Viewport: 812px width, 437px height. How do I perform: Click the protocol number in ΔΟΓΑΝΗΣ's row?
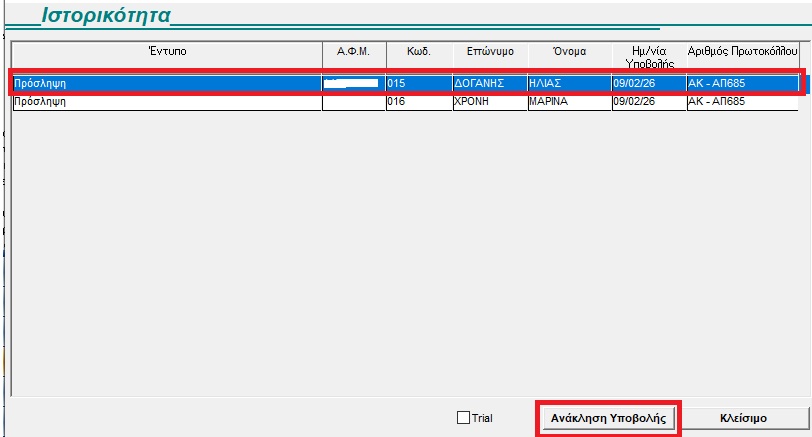tap(744, 84)
